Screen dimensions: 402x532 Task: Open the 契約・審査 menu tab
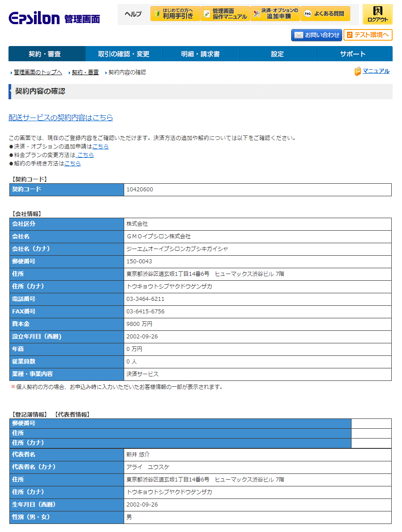(47, 54)
